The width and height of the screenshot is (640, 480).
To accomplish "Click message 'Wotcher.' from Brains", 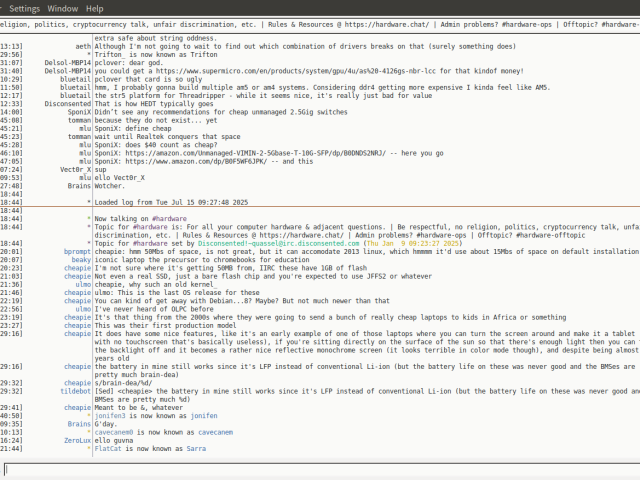I will click(110, 186).
